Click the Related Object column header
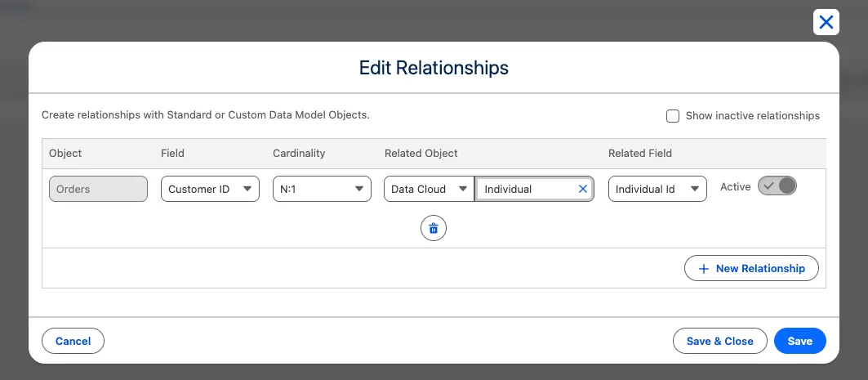868x380 pixels. [x=421, y=153]
